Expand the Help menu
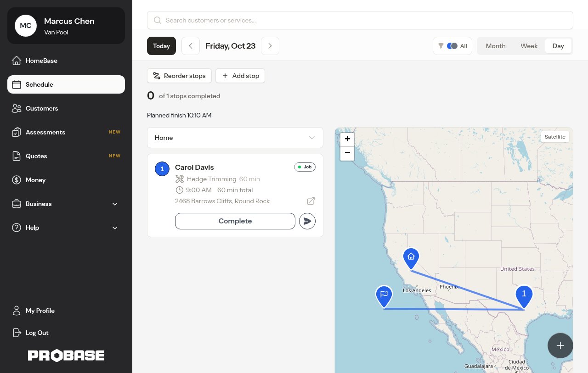This screenshot has width=588, height=373. (x=66, y=228)
